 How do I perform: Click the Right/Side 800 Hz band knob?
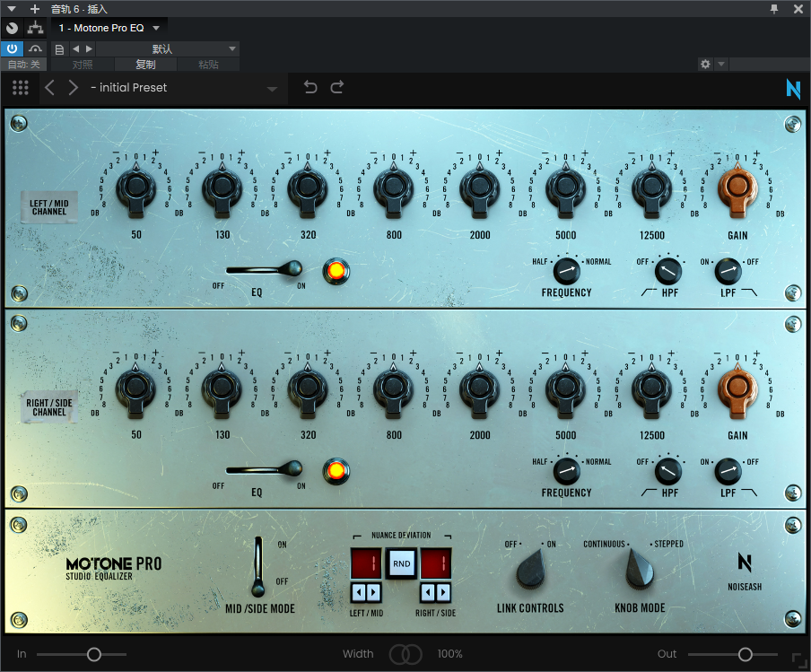pos(394,390)
